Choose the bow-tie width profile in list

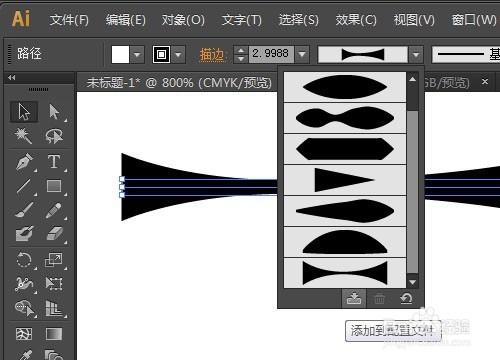[345, 273]
